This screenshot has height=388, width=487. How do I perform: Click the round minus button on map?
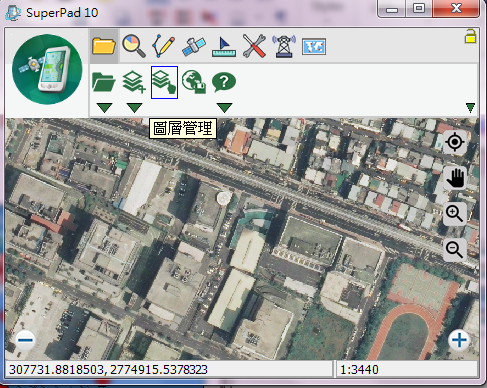click(x=25, y=340)
